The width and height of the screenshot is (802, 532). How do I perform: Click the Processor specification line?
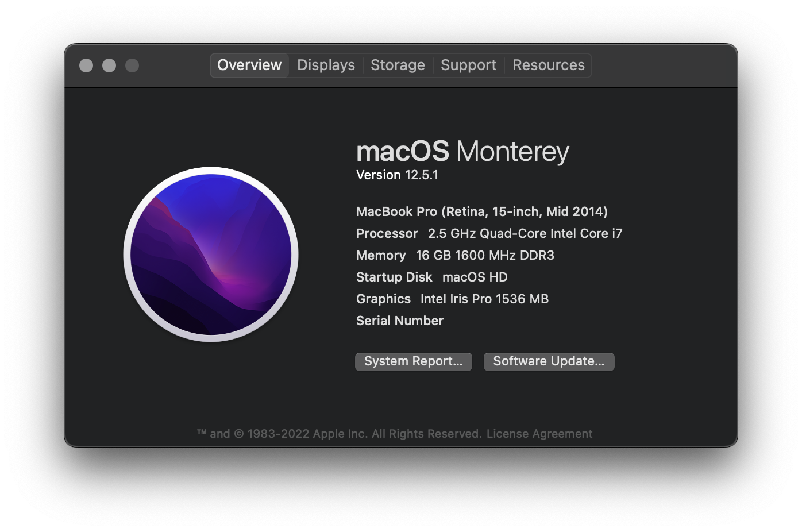(x=489, y=234)
